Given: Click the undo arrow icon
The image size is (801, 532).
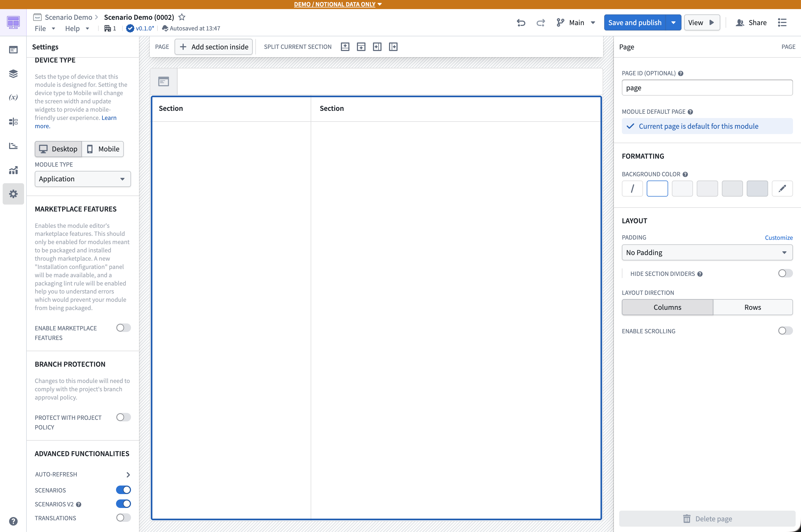Looking at the screenshot, I should 521,23.
